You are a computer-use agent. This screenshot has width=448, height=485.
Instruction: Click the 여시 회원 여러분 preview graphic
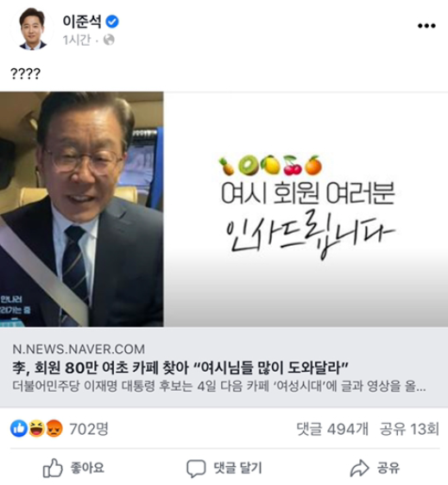[x=306, y=209]
